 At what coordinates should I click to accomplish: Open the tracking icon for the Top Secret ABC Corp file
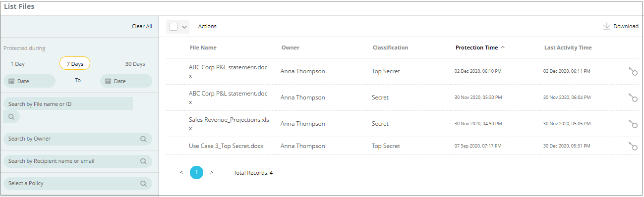(633, 71)
